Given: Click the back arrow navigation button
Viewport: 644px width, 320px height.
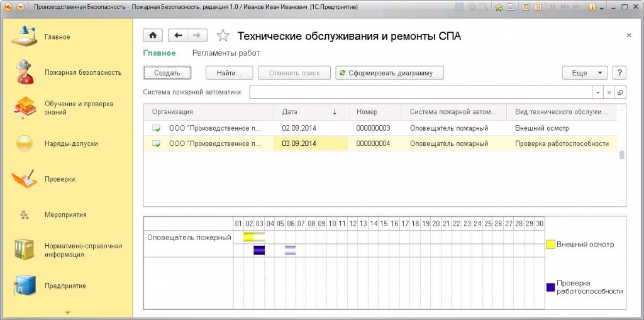Looking at the screenshot, I should [178, 36].
